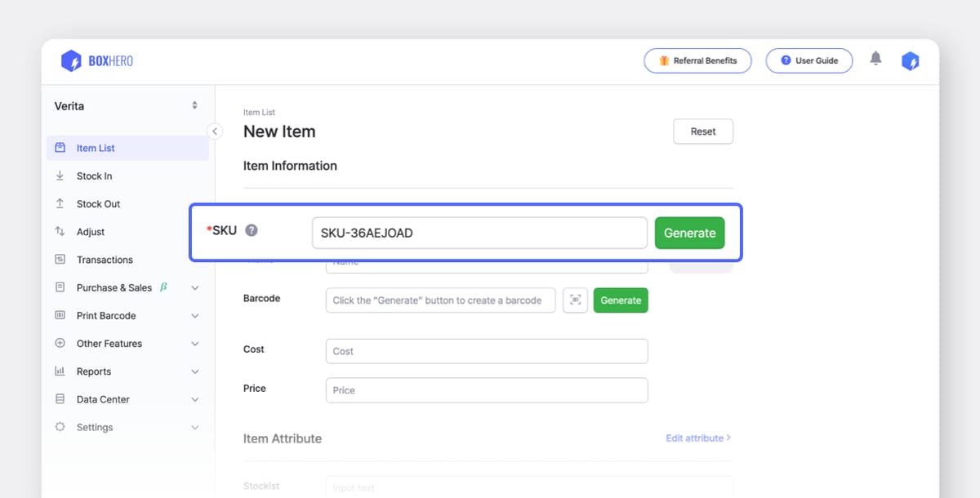
Task: Click the Stock In download icon
Action: (x=60, y=176)
